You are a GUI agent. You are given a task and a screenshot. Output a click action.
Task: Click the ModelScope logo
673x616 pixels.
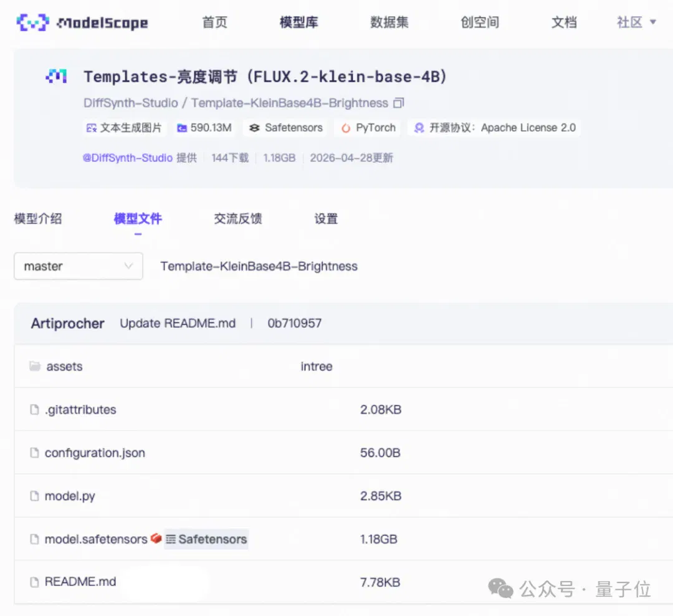click(82, 22)
